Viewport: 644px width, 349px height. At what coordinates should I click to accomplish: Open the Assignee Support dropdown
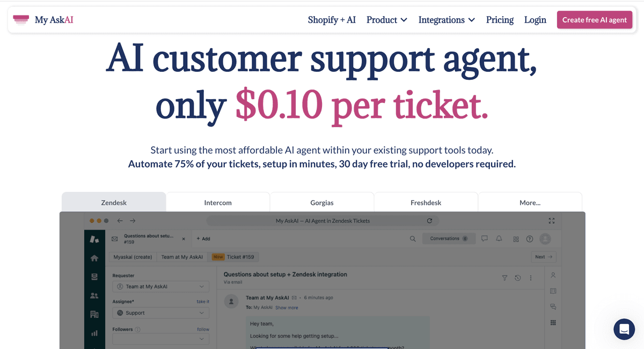[x=160, y=313]
